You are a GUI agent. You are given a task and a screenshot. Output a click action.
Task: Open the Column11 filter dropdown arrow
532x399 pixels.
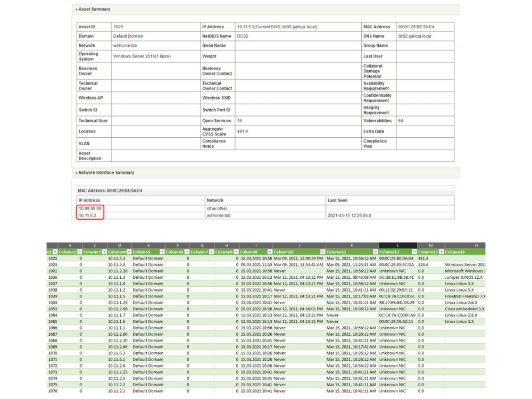(375, 252)
